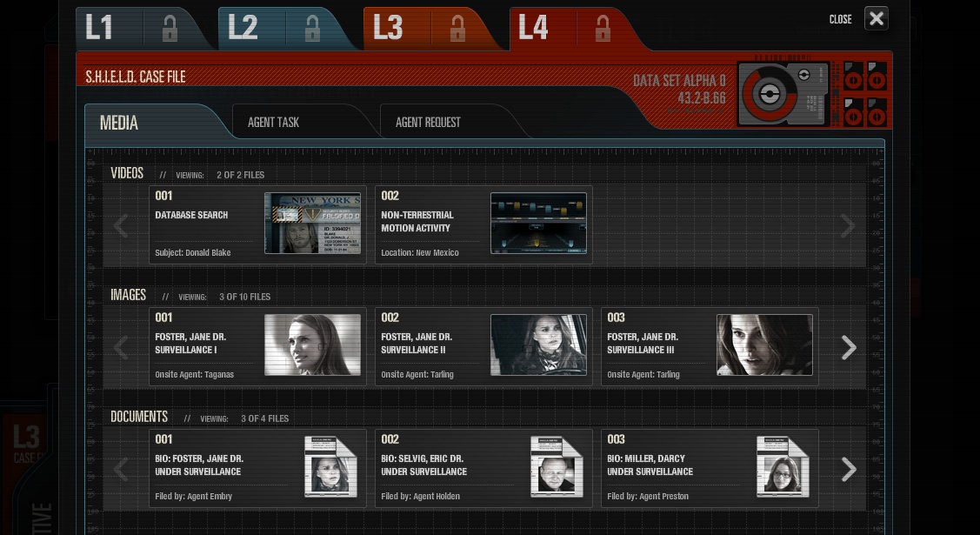Open Foster Surveillance III image thumbnail
Image resolution: width=980 pixels, height=535 pixels.
point(764,345)
